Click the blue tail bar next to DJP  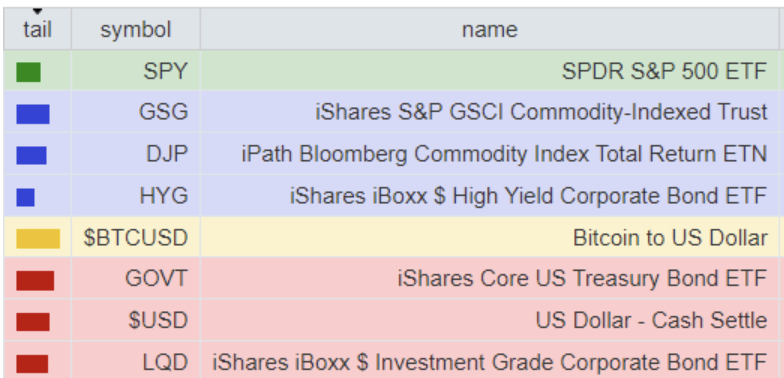(x=32, y=156)
